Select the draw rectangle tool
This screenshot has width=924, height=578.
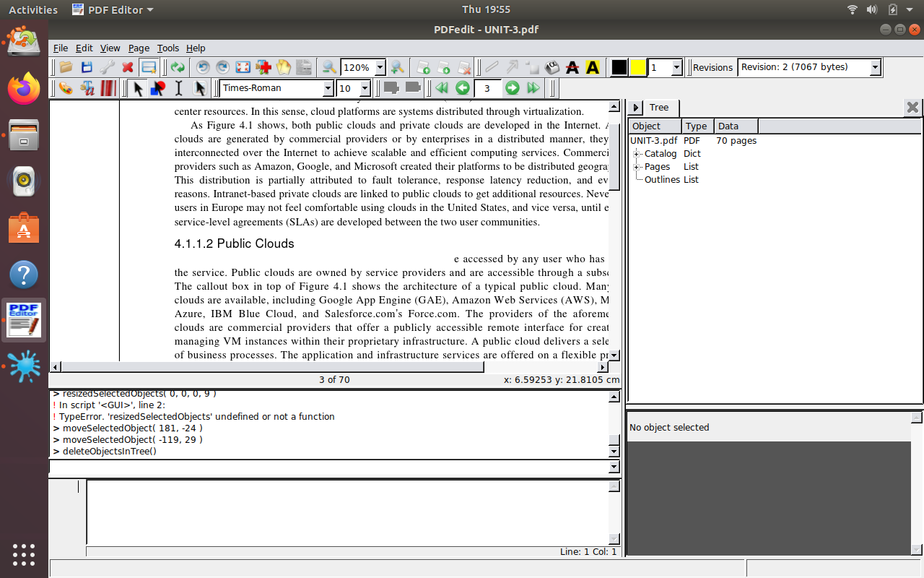534,67
